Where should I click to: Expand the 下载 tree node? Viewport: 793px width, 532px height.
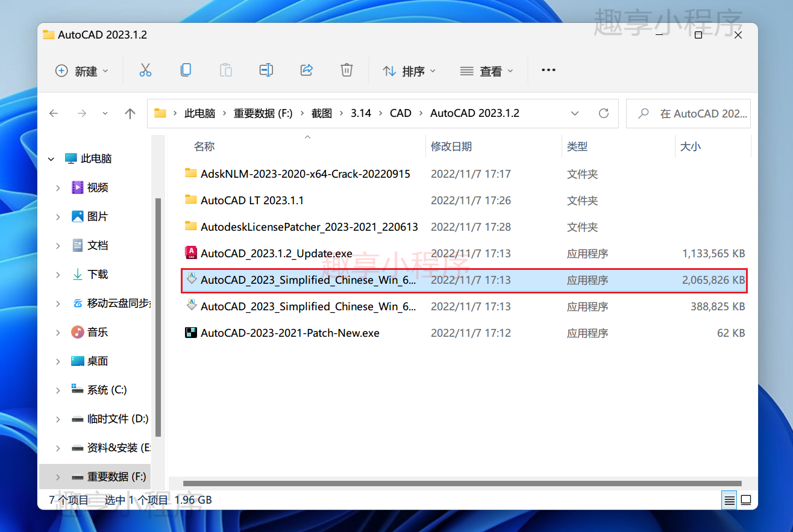pos(58,275)
